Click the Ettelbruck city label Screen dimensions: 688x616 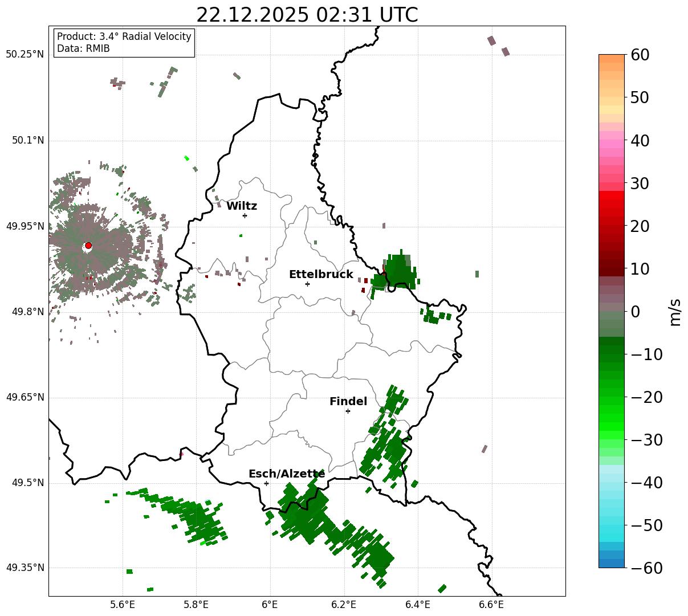pyautogui.click(x=321, y=275)
